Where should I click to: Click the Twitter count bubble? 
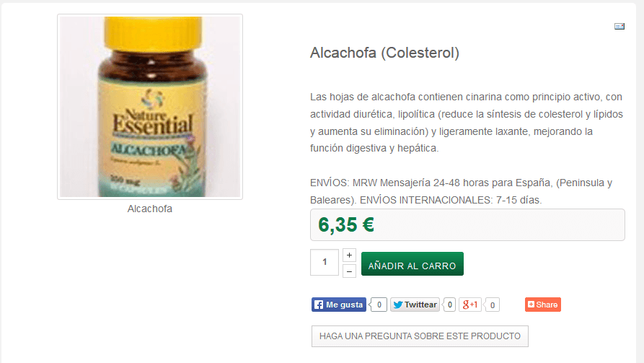pyautogui.click(x=449, y=305)
